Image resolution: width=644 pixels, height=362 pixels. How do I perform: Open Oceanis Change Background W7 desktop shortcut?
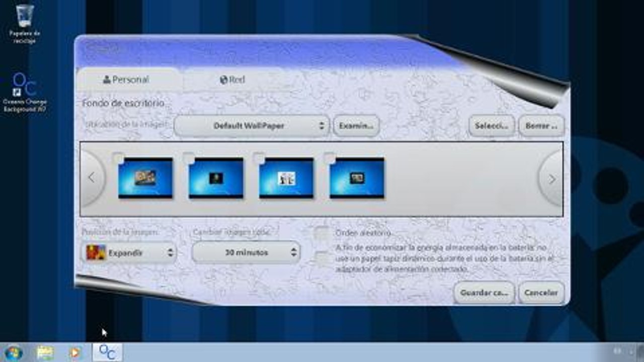tap(24, 93)
